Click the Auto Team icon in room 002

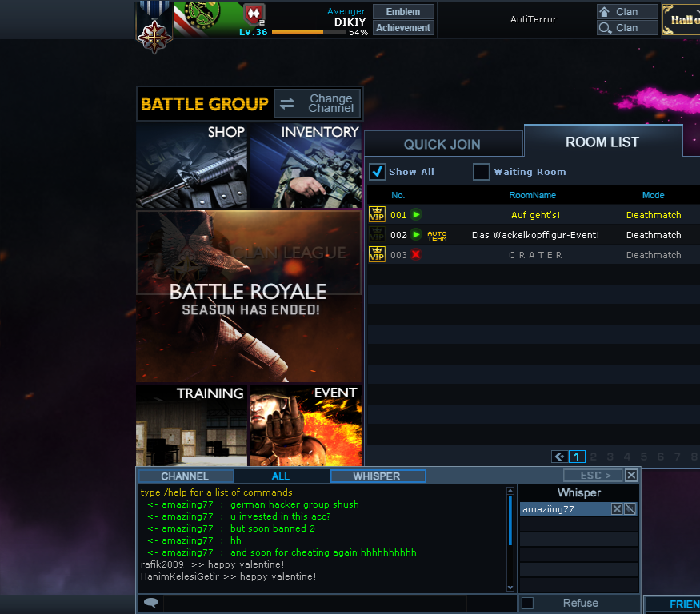tap(437, 236)
